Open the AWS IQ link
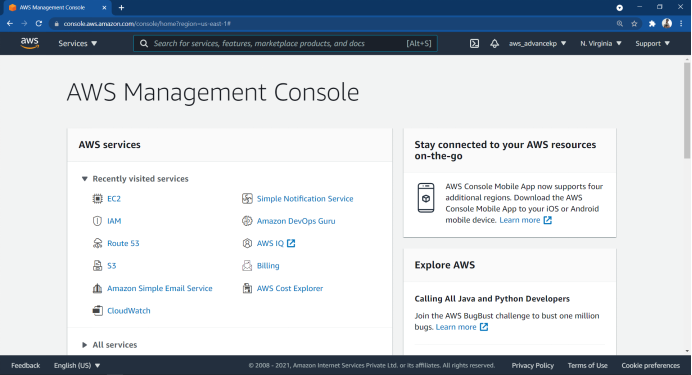 [x=270, y=243]
